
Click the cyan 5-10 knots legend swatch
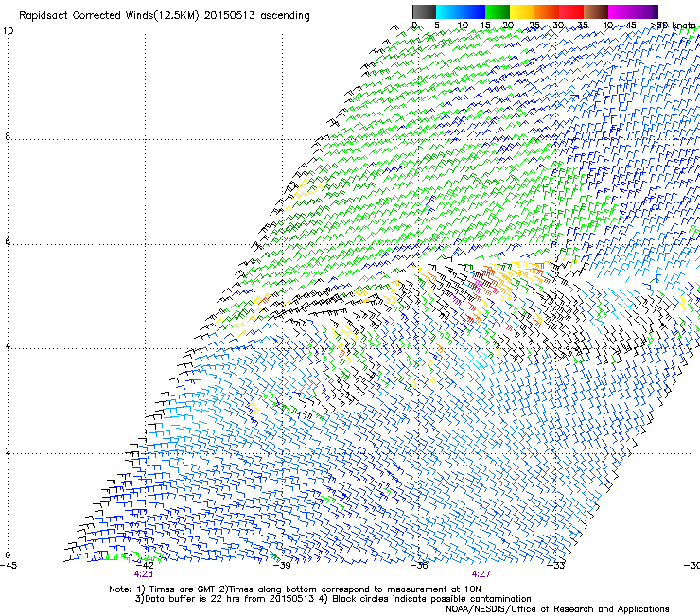pos(448,11)
